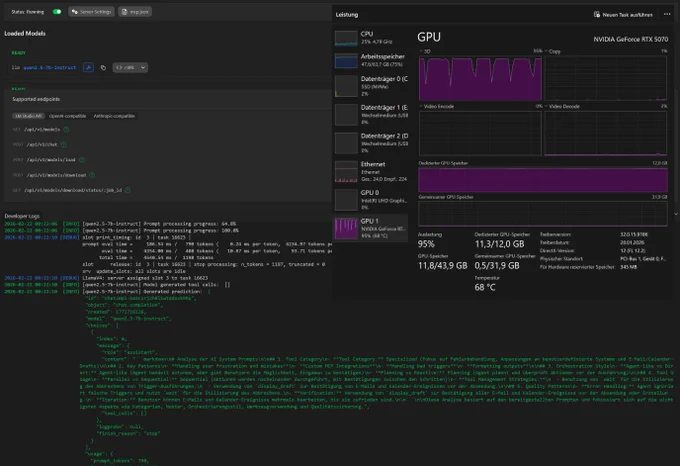
Task: Click the info icon next to /api/v1/models/load
Action: [82, 160]
